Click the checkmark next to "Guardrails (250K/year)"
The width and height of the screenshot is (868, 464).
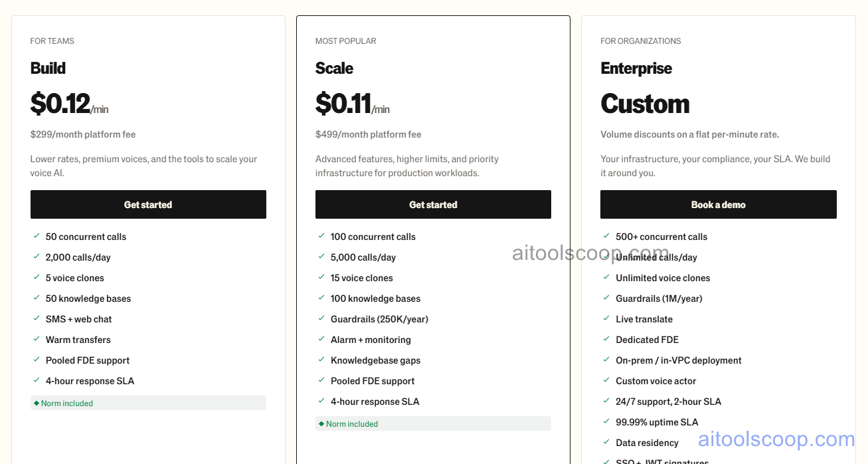click(322, 319)
